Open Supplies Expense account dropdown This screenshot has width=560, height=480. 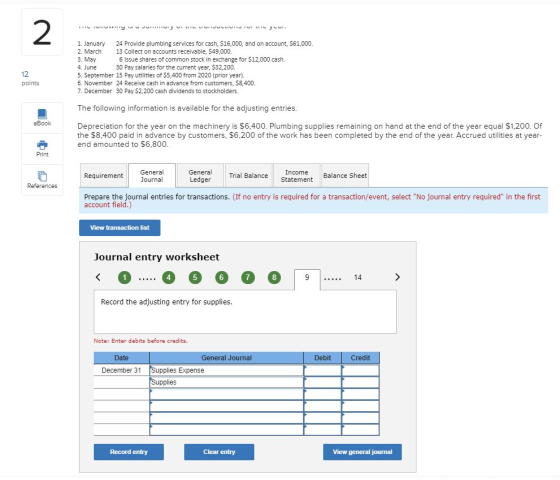coord(226,370)
